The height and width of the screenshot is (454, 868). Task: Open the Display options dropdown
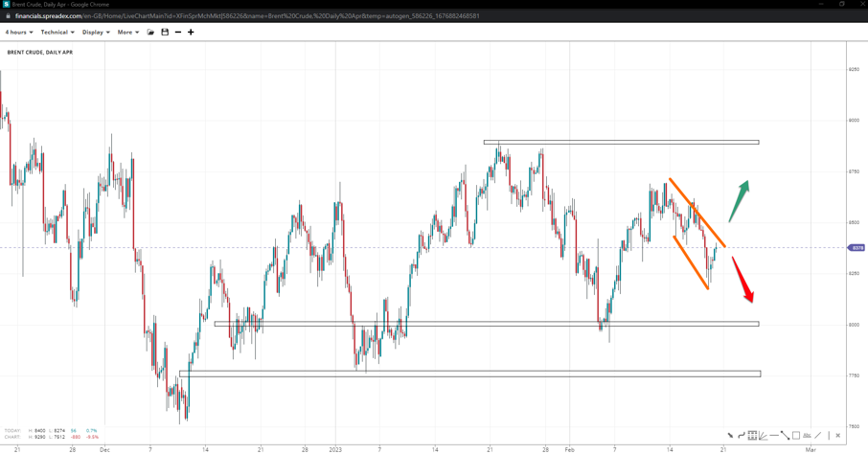(x=96, y=33)
